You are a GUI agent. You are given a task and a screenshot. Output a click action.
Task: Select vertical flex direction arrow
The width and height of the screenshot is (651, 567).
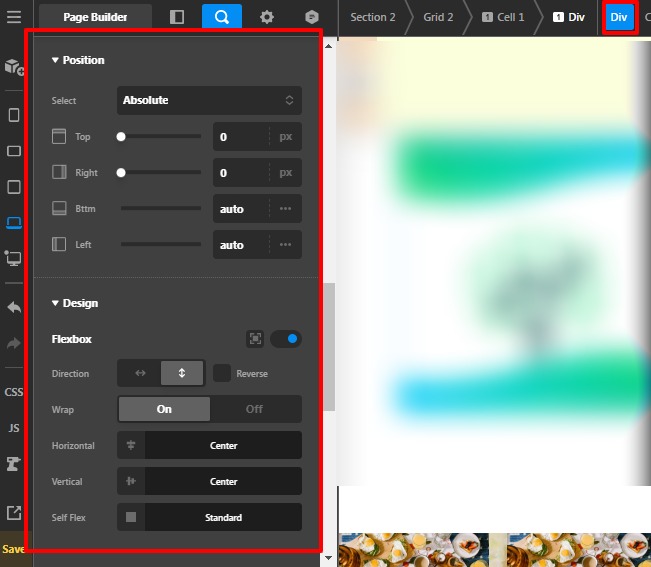point(182,373)
